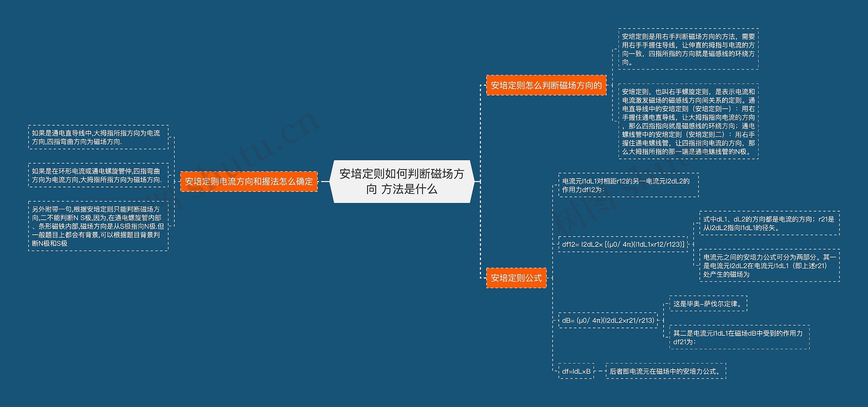Click the note 如果是通电直导线中,大拇指所指方向为电流方向

[x=98, y=137]
